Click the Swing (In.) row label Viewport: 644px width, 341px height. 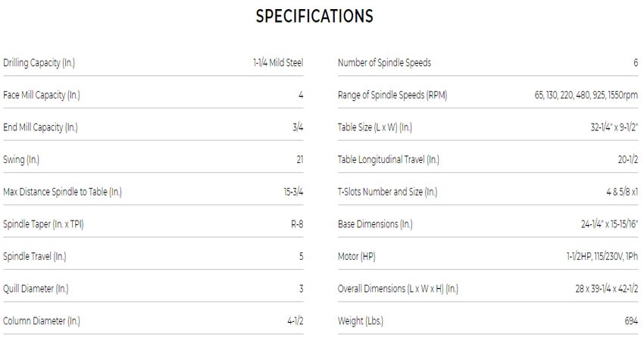[21, 160]
